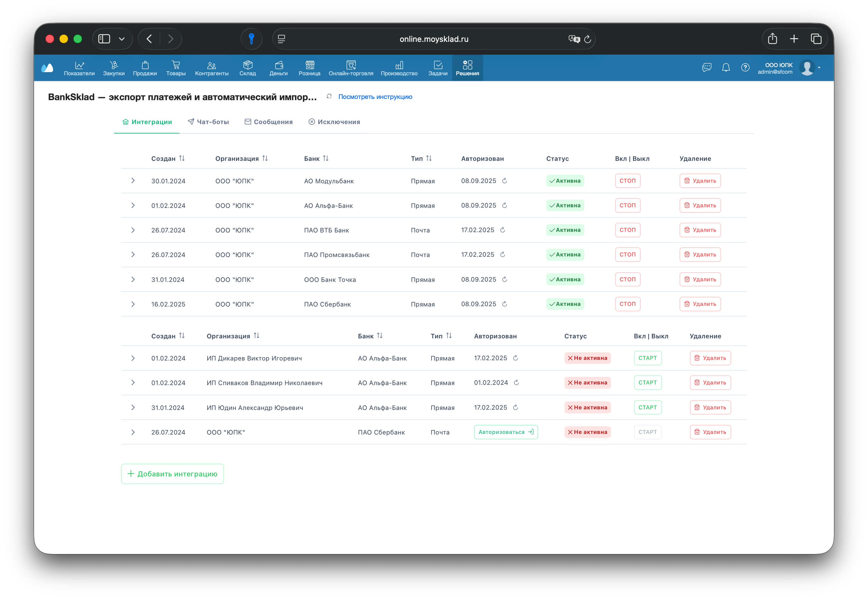The width and height of the screenshot is (868, 599).
Task: Open Посмотреть инструкцию link
Action: [375, 97]
